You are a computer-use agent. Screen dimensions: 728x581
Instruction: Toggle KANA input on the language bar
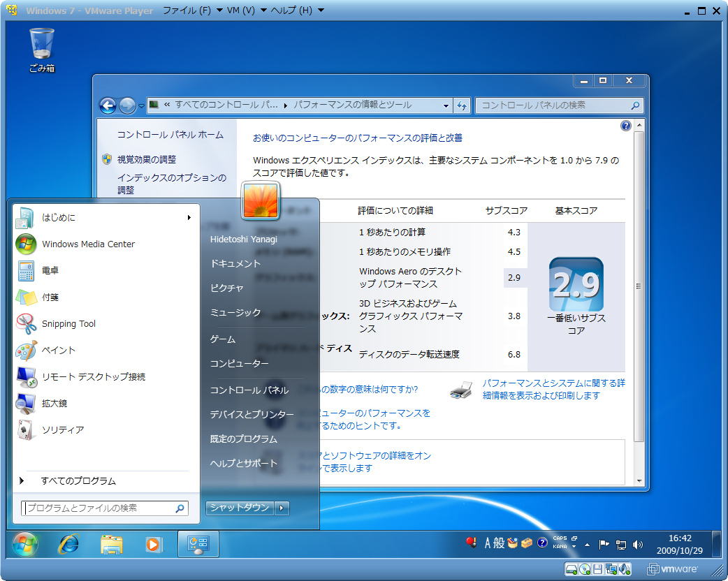pyautogui.click(x=559, y=546)
